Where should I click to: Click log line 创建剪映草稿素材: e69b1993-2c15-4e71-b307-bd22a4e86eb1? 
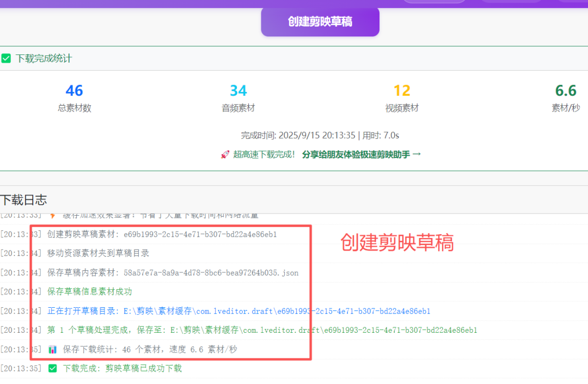162,234
